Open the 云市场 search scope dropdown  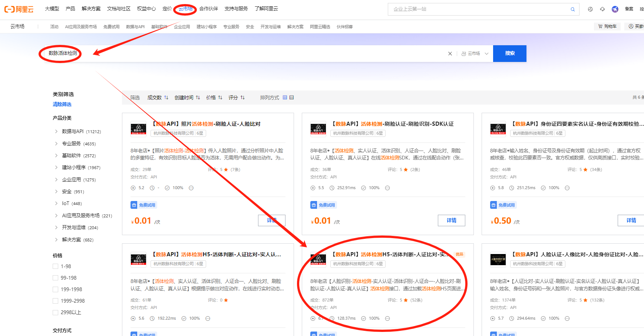click(475, 54)
